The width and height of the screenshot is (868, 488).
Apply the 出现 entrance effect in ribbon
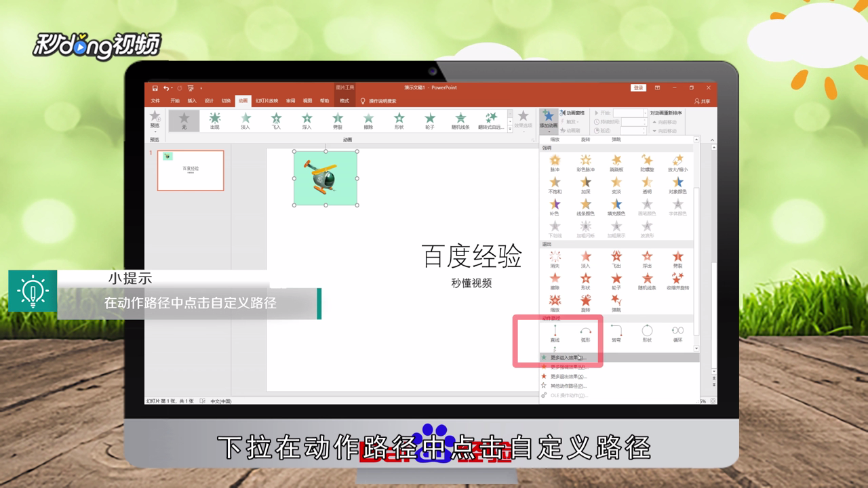pyautogui.click(x=214, y=121)
